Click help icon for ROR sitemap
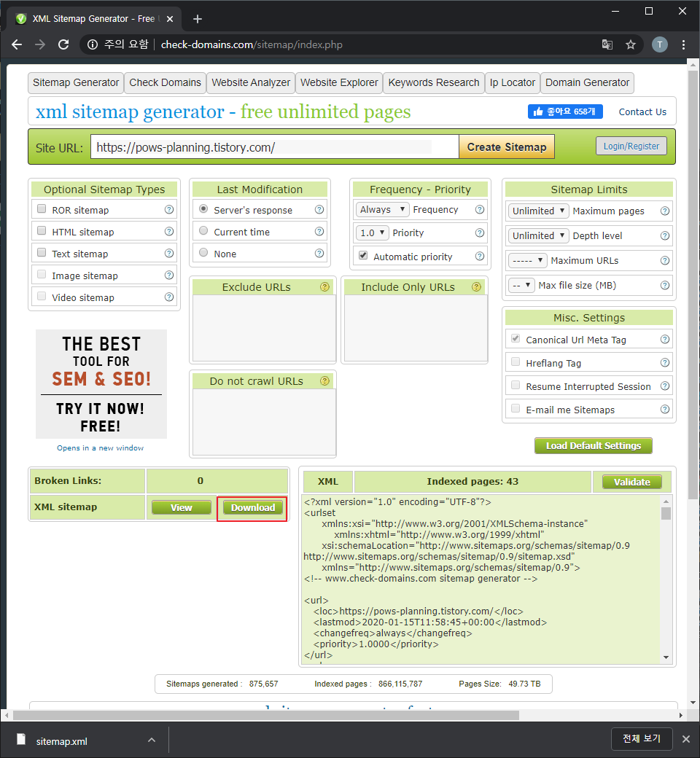 (169, 209)
